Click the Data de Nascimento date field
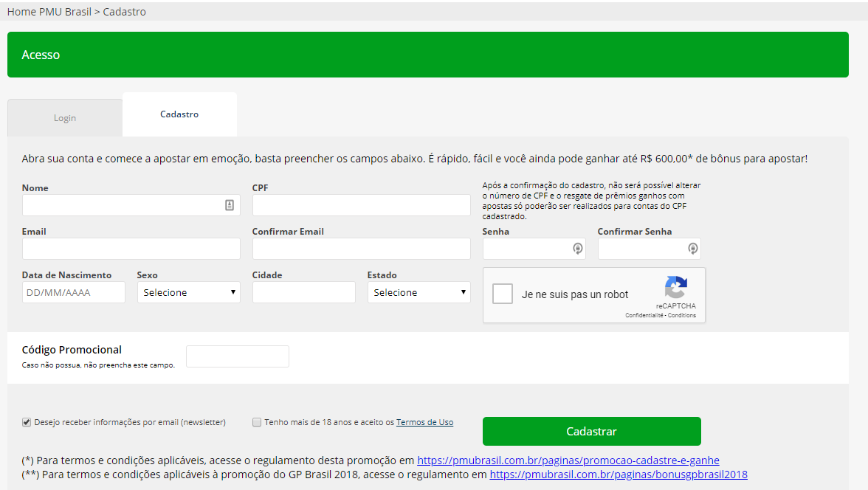This screenshot has width=868, height=490. [x=74, y=292]
